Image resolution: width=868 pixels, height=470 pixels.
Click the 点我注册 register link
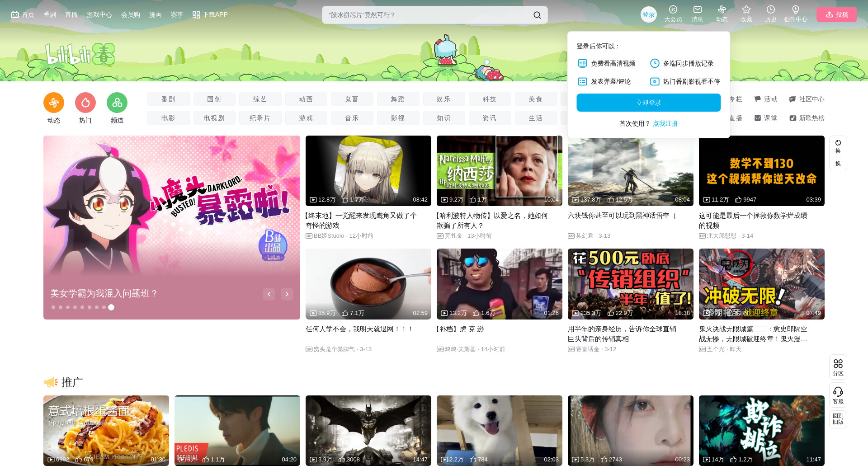[665, 123]
